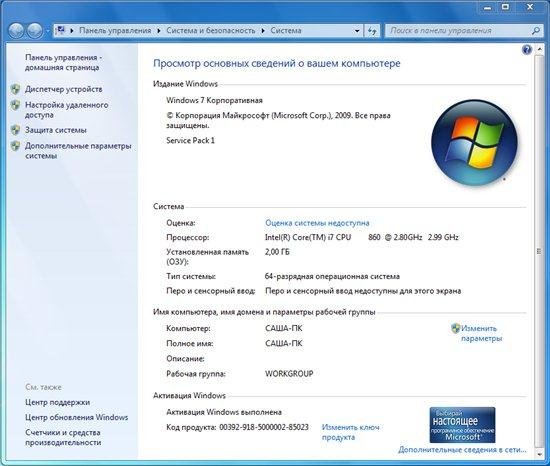Select Система breadcrumb segment

tap(286, 31)
